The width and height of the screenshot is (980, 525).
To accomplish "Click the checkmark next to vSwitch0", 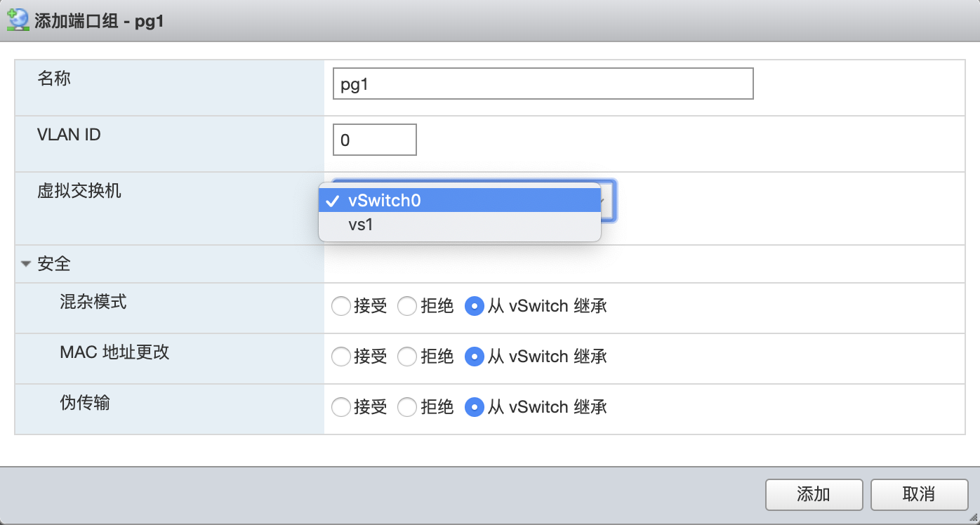I will (332, 200).
